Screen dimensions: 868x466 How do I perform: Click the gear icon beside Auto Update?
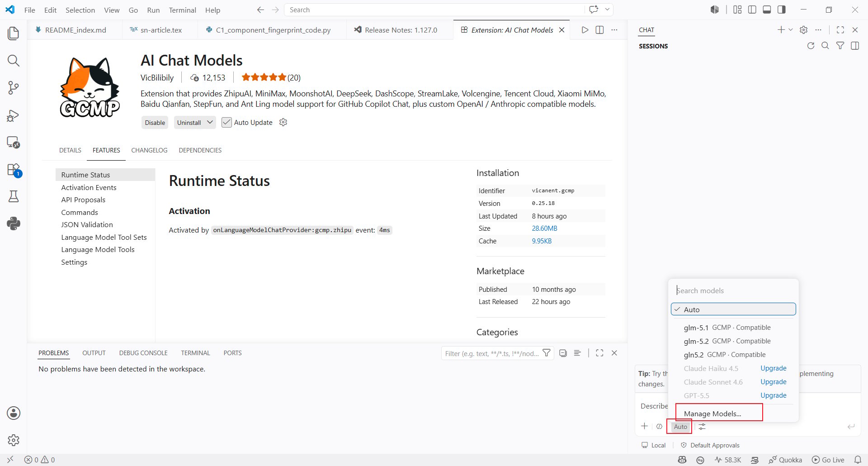point(283,122)
